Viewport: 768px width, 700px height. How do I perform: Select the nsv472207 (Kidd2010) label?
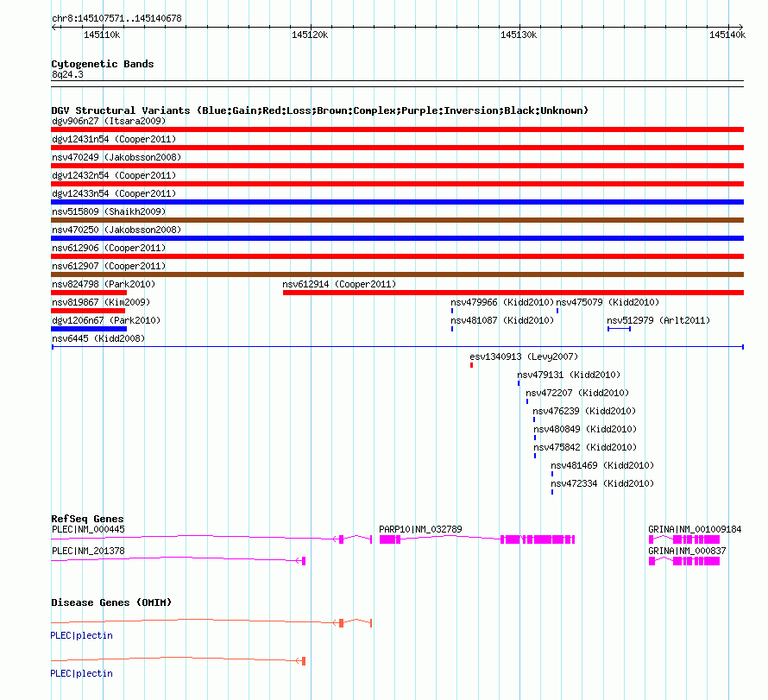click(x=577, y=393)
